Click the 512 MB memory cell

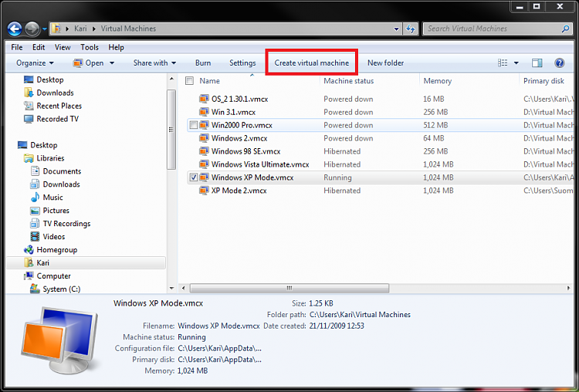(x=435, y=125)
